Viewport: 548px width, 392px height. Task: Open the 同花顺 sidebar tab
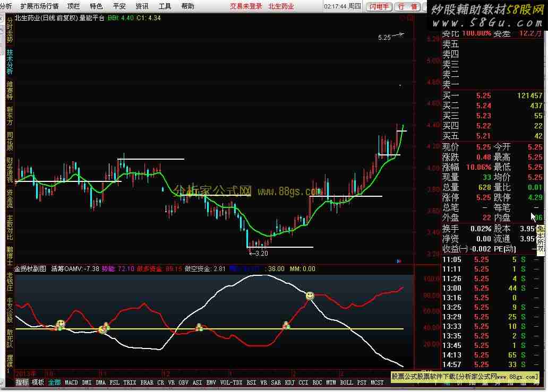tap(10, 141)
